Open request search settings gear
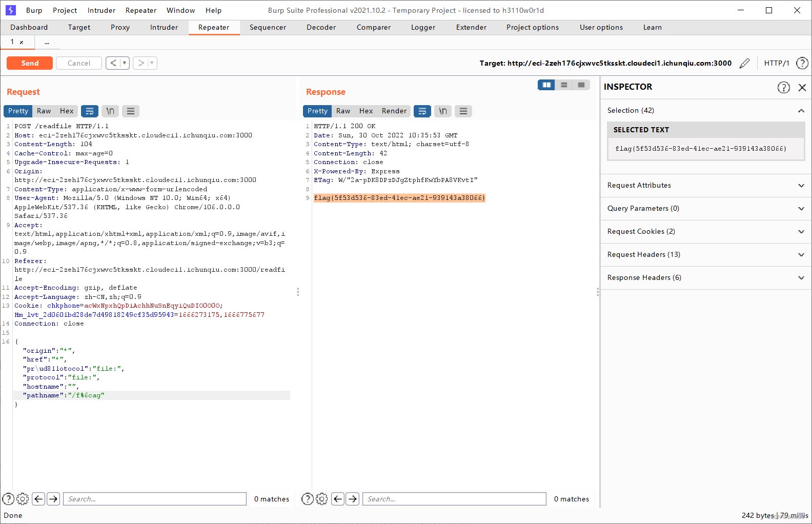 (23, 499)
